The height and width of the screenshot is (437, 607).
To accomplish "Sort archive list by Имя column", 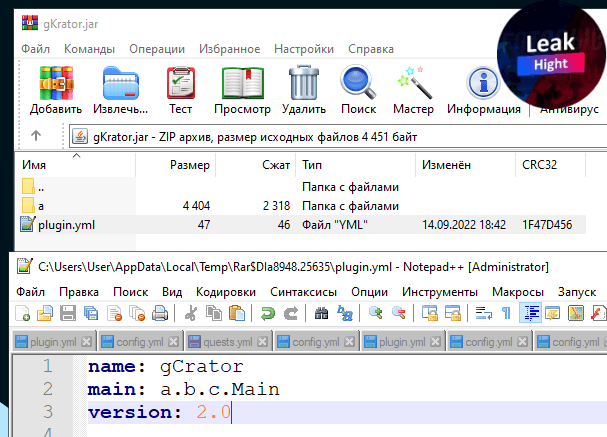I will coord(77,165).
